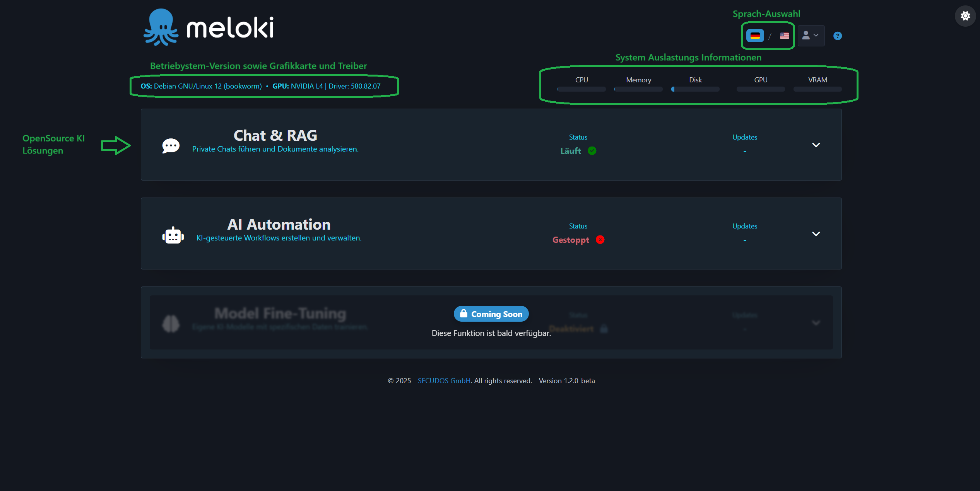
Task: Open the help question mark icon
Action: pyautogui.click(x=838, y=36)
